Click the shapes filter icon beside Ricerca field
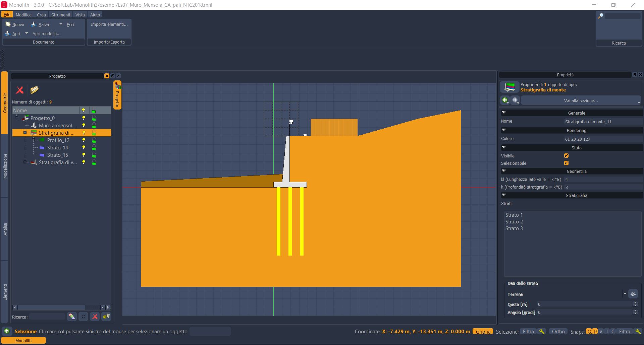The width and height of the screenshot is (644, 345). click(x=72, y=317)
